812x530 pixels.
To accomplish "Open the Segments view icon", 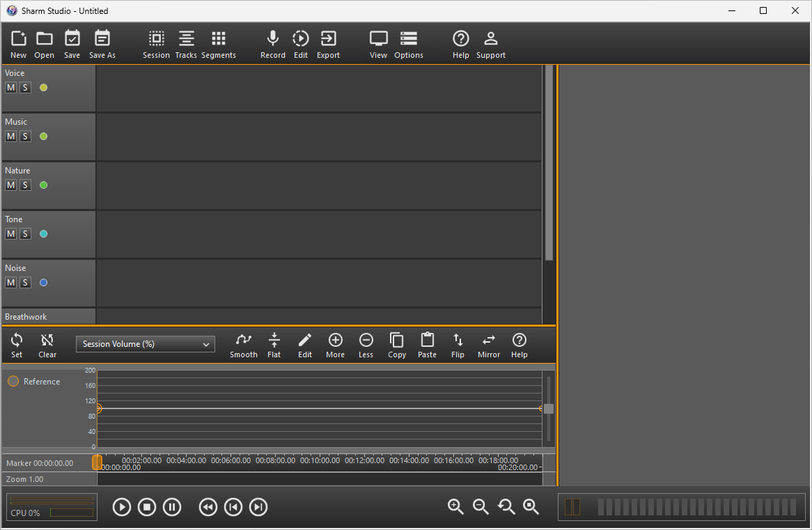I will pos(219,39).
